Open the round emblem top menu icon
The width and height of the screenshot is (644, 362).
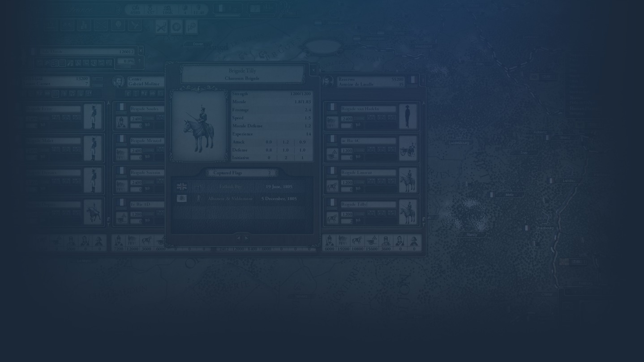click(176, 27)
